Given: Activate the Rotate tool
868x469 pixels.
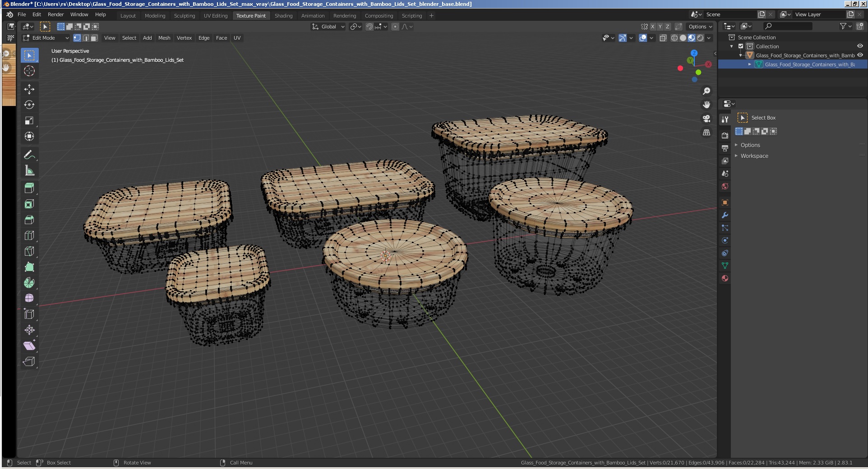Looking at the screenshot, I should (29, 105).
